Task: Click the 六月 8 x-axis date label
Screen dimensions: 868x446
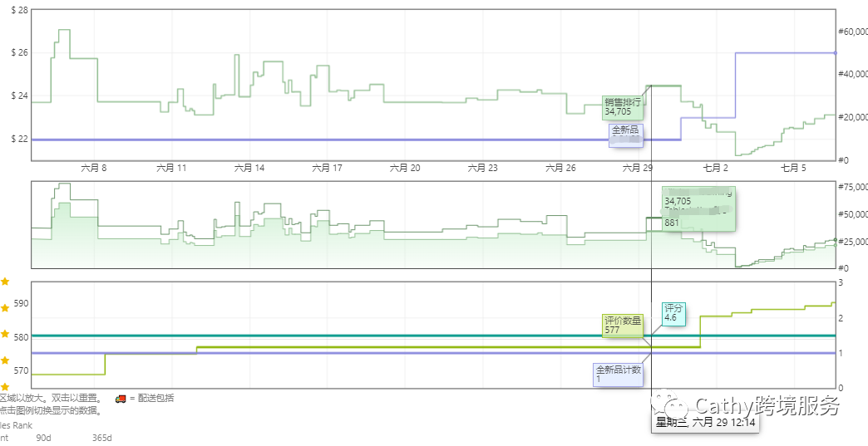Action: [94, 168]
